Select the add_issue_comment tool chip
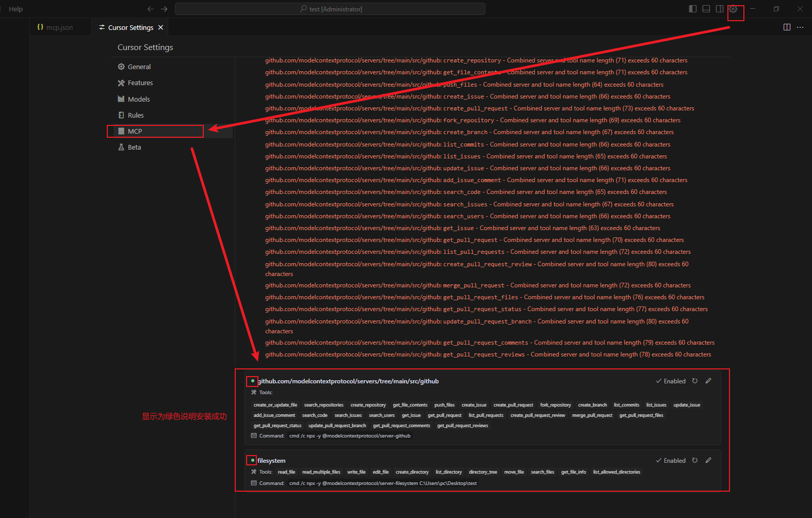 tap(274, 415)
